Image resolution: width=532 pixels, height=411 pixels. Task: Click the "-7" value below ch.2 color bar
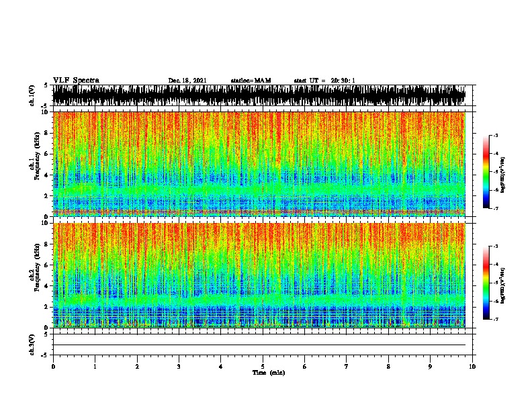[495, 320]
